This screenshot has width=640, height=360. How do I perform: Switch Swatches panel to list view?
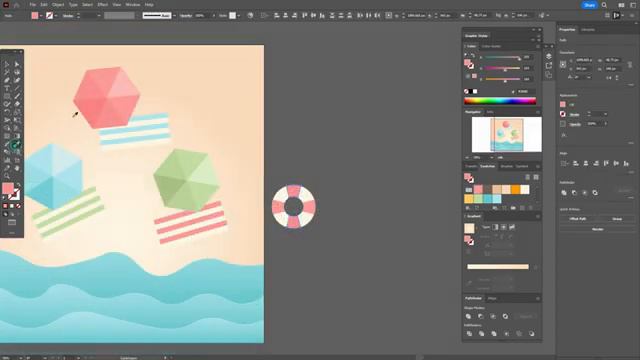527,177
